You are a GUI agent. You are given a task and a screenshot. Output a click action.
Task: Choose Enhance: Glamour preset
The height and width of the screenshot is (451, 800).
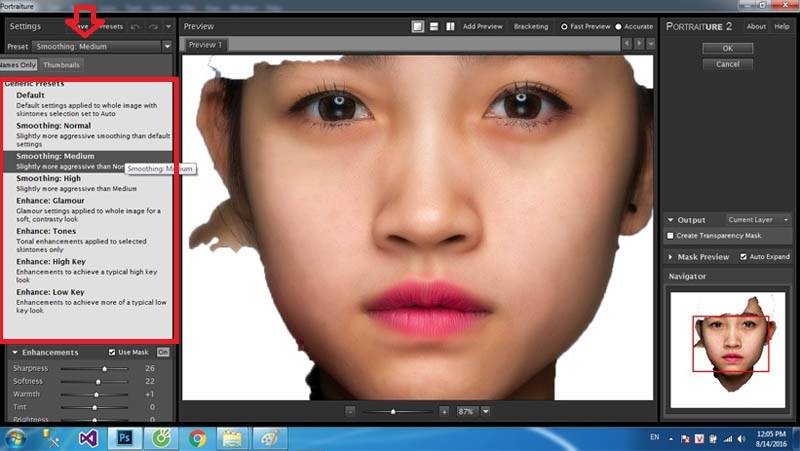click(x=87, y=209)
